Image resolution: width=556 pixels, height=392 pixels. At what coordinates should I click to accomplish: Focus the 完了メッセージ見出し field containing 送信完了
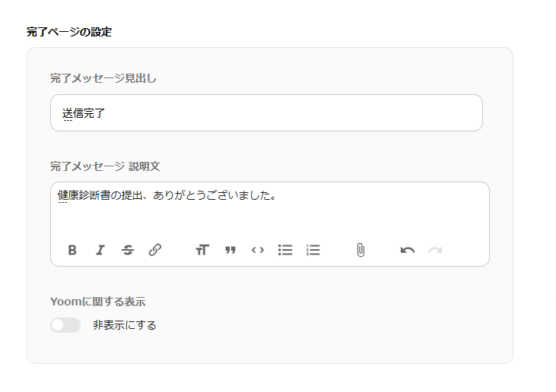(x=266, y=113)
